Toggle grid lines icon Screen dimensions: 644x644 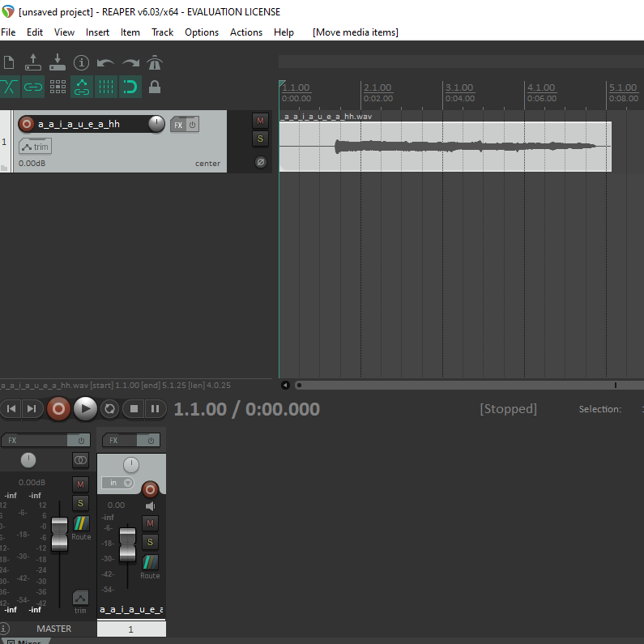[106, 87]
